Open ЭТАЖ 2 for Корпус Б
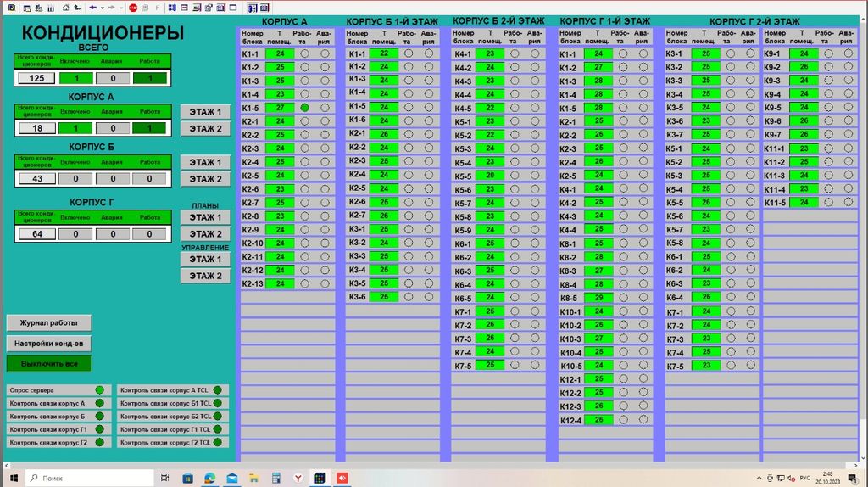 (204, 179)
